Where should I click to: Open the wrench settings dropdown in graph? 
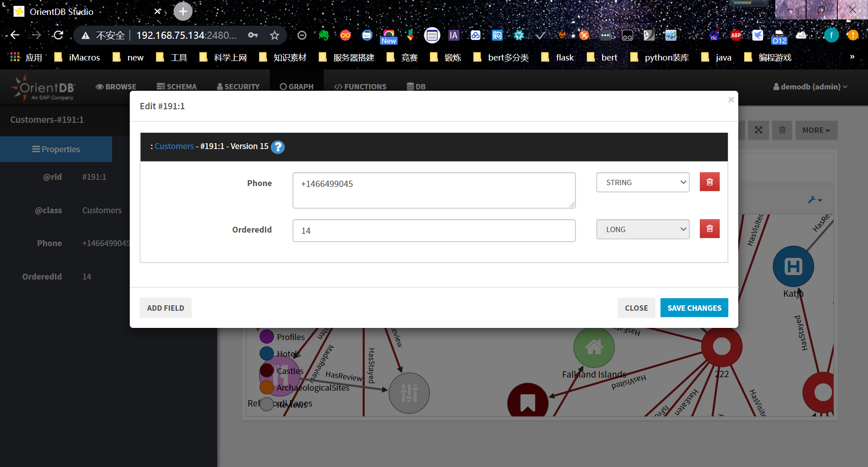(815, 200)
